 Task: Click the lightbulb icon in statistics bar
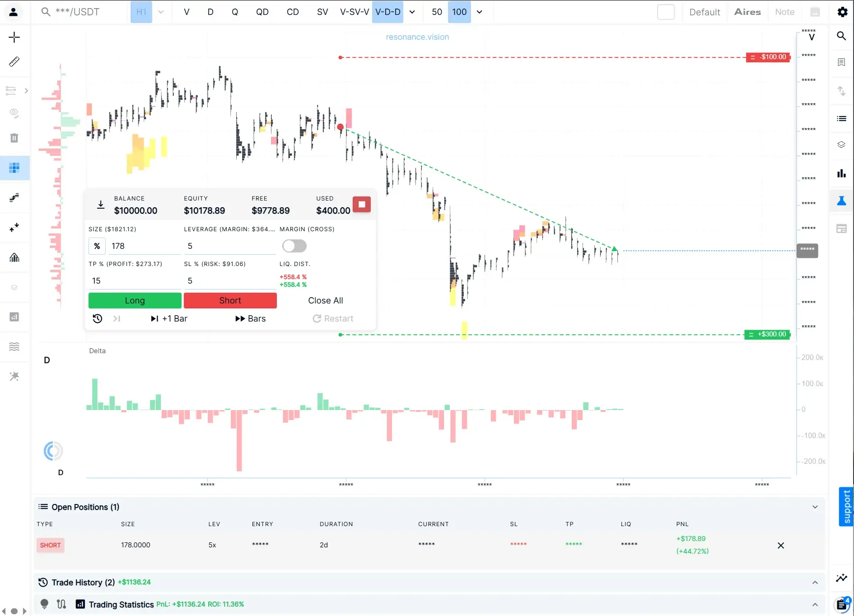44,604
